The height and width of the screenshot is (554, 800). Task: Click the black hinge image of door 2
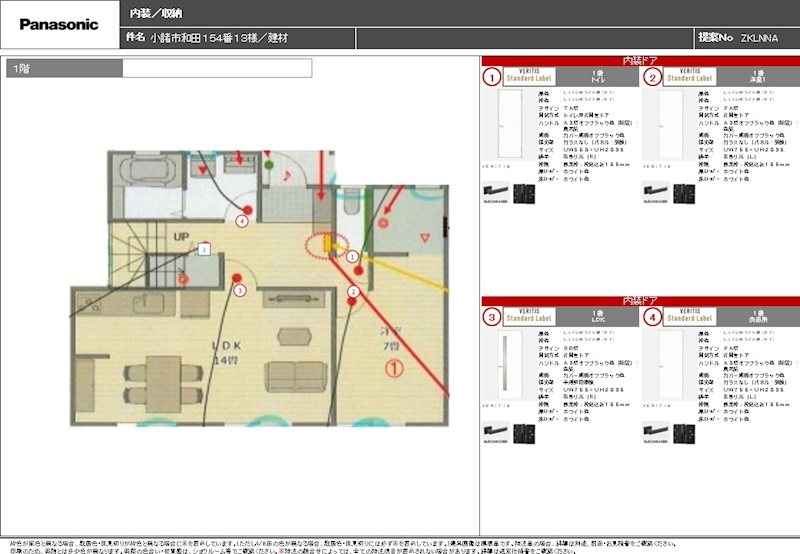(x=684, y=193)
